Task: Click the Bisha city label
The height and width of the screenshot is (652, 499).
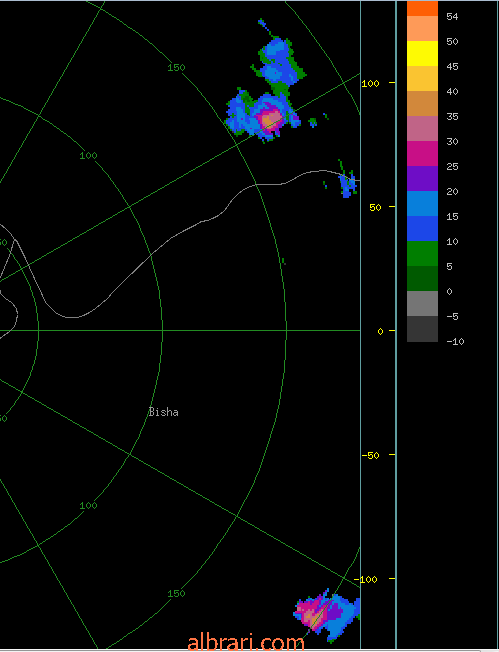Action: (x=164, y=412)
